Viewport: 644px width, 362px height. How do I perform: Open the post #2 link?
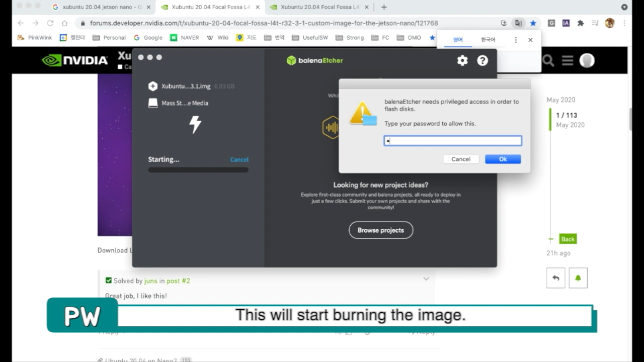pyautogui.click(x=178, y=281)
